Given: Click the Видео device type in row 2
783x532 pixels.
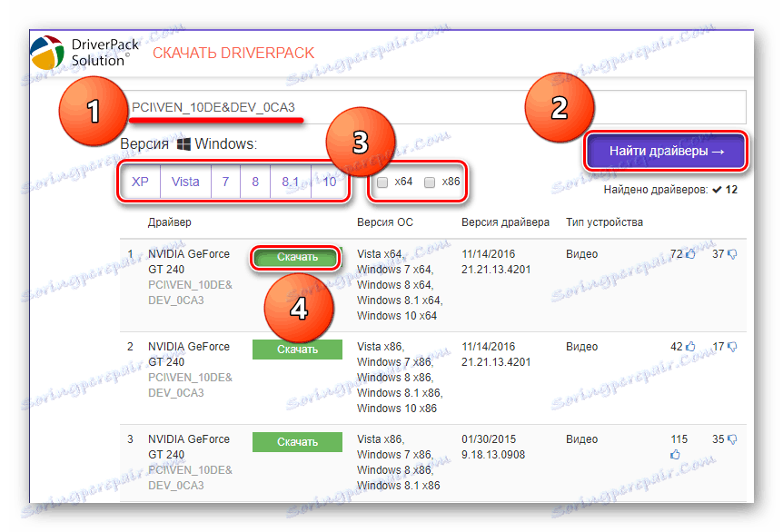Looking at the screenshot, I should point(581,347).
